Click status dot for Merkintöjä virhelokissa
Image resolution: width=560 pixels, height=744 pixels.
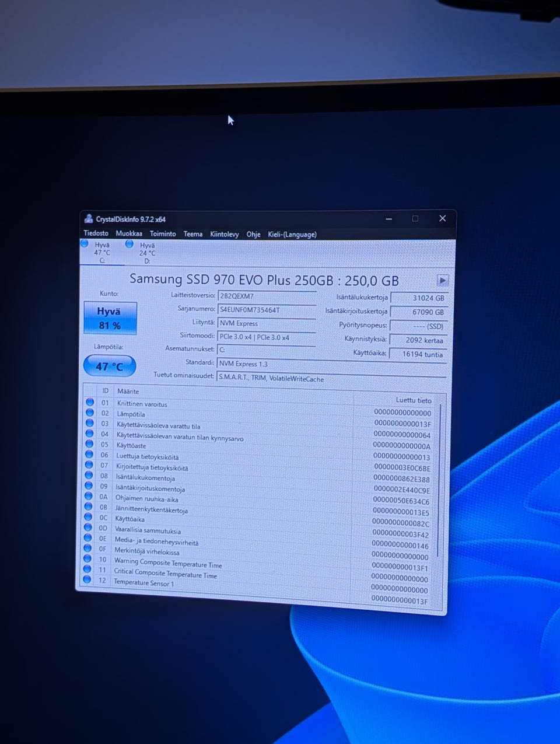coord(87,548)
